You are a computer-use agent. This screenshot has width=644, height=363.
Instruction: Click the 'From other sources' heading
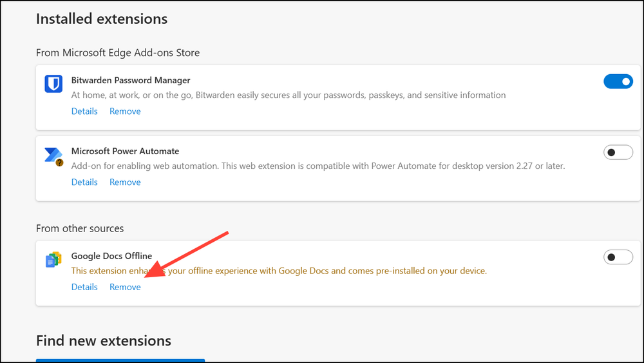[x=80, y=229]
